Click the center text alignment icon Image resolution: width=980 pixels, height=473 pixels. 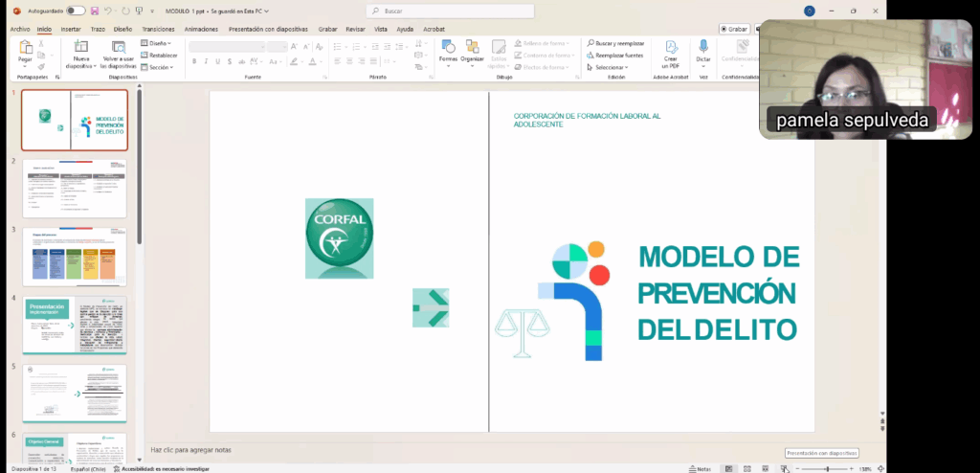click(x=349, y=61)
